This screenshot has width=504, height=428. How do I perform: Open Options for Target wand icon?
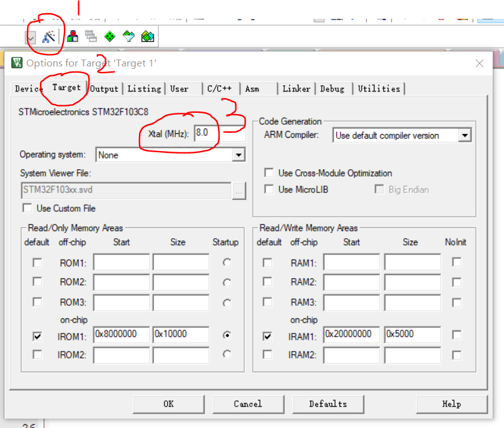coord(49,37)
